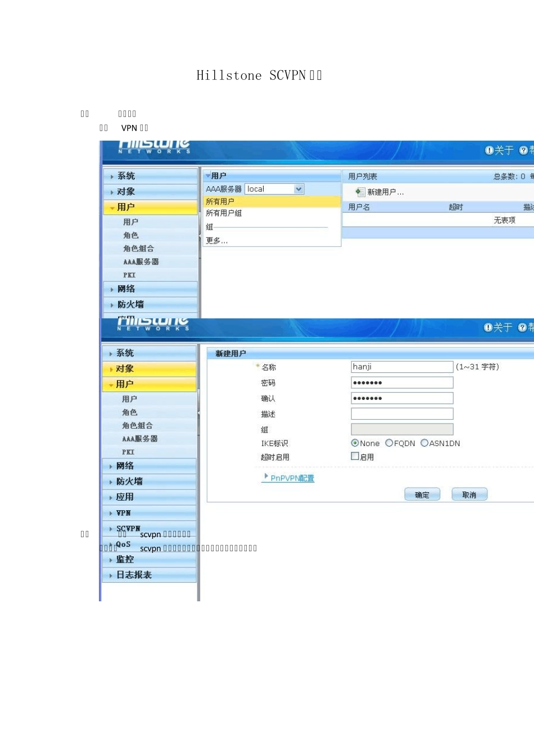Select the FQDN radio button
Viewport: 534px width, 756px height.
tap(389, 443)
